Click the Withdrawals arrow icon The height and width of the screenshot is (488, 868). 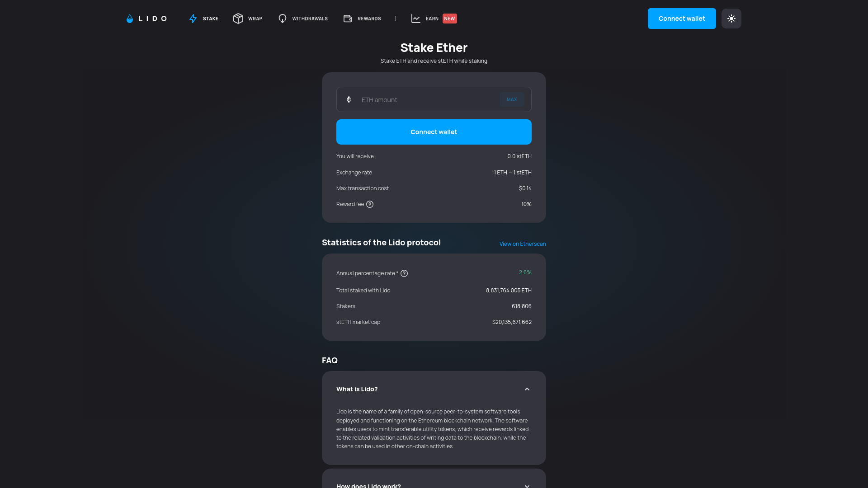click(283, 19)
